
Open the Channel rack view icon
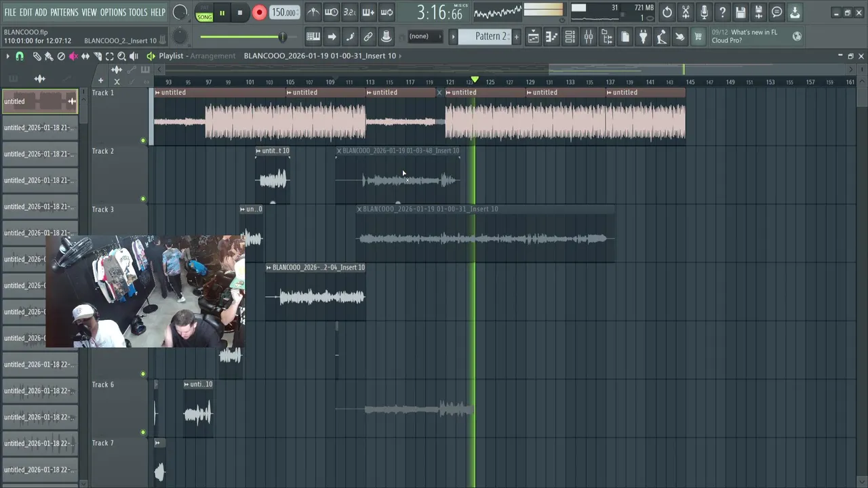point(570,37)
